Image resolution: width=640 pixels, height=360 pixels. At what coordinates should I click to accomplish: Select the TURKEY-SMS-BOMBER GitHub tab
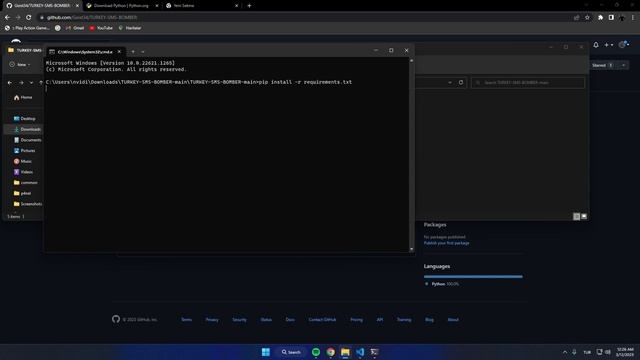pos(42,6)
